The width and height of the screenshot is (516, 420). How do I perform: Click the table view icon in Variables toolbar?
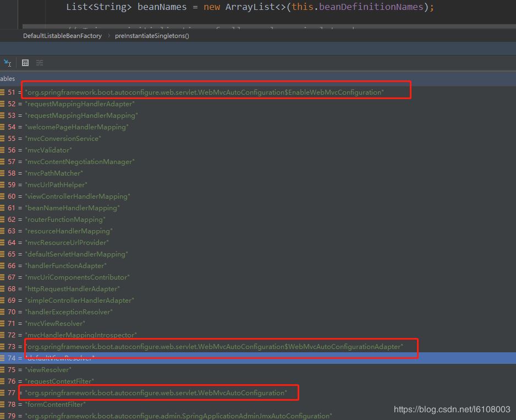pos(25,63)
